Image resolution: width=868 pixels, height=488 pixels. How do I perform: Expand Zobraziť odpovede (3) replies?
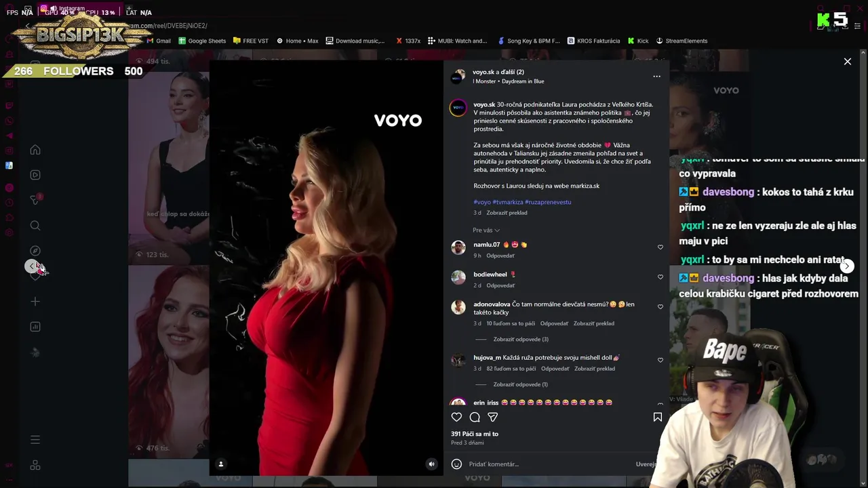point(521,340)
